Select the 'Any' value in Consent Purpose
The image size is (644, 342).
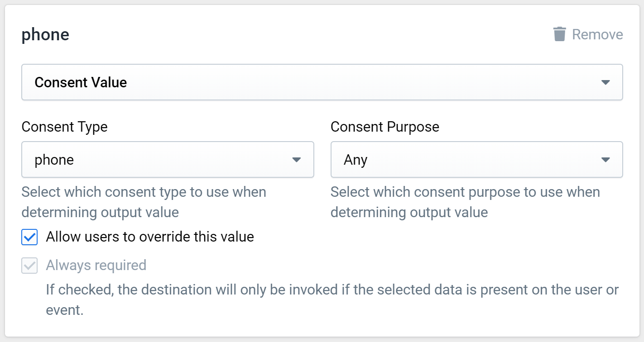pos(356,160)
